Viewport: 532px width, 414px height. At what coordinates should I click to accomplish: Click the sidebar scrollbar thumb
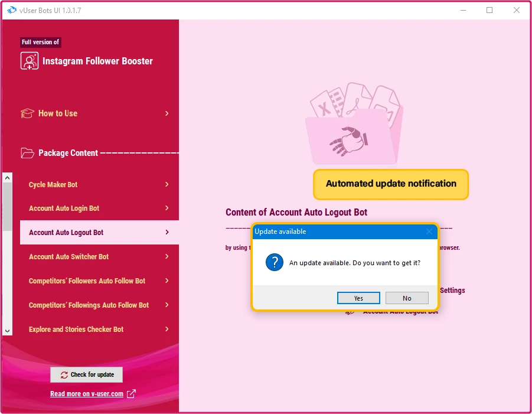[x=8, y=207]
